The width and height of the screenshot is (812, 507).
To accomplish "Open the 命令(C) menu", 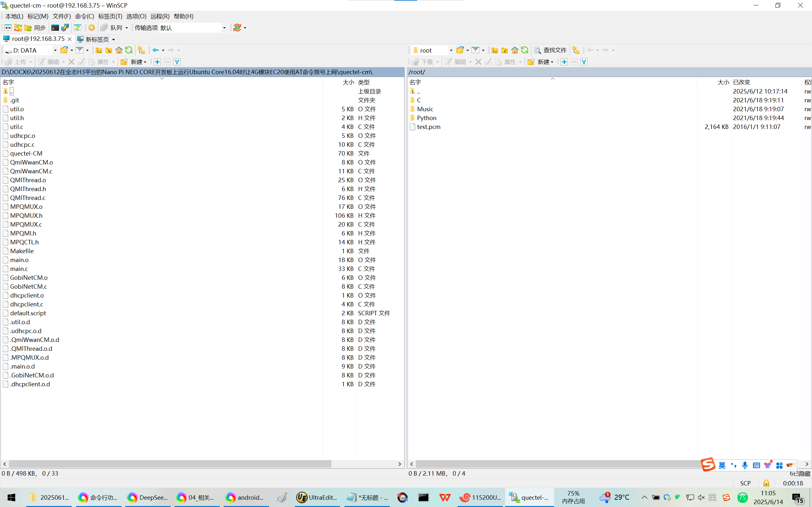I will [84, 16].
